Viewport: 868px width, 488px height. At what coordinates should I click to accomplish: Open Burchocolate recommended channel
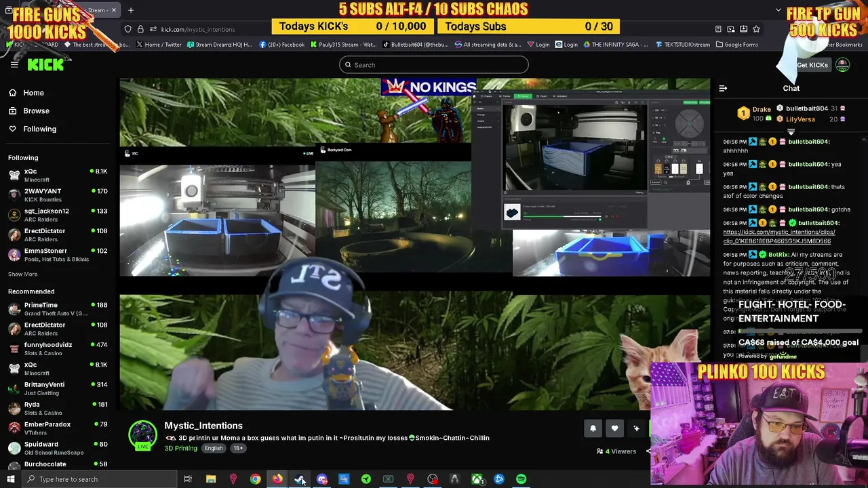pyautogui.click(x=58, y=464)
